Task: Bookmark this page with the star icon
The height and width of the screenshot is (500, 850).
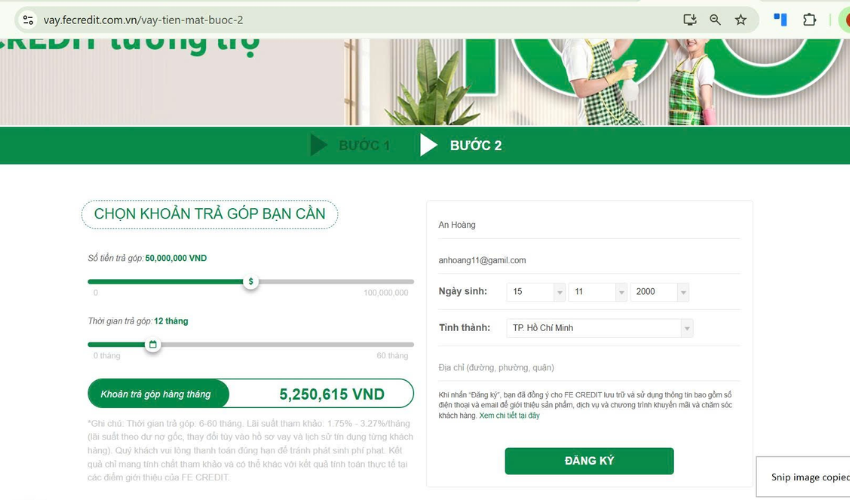Action: (x=740, y=20)
